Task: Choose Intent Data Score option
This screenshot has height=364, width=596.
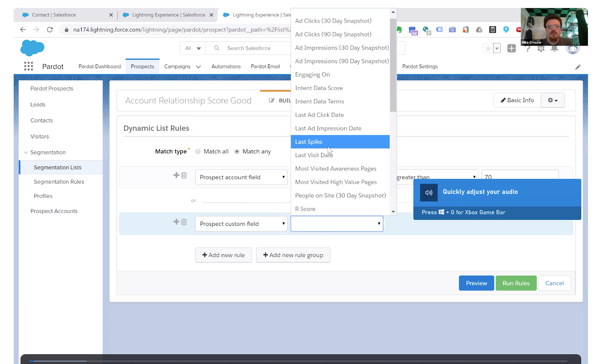Action: point(340,88)
